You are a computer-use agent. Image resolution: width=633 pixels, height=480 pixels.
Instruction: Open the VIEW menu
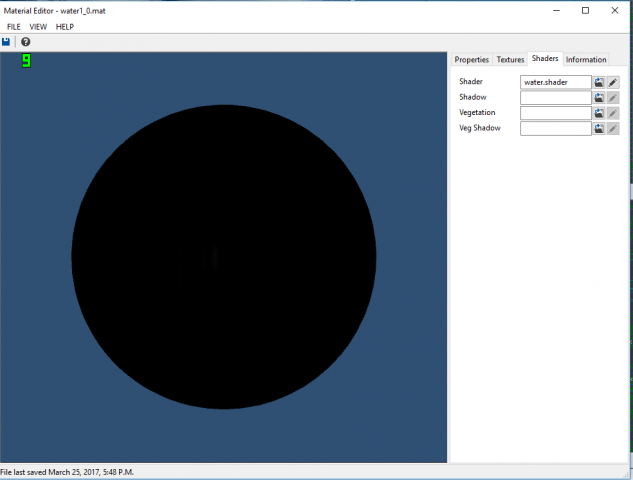click(38, 26)
